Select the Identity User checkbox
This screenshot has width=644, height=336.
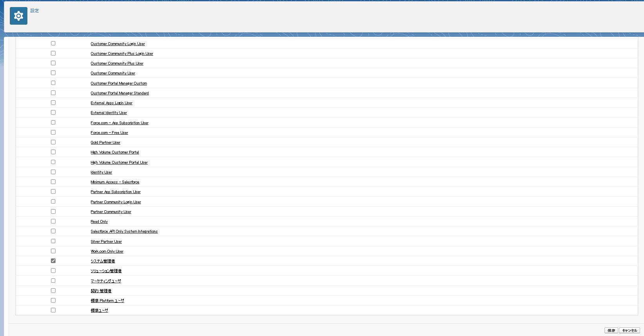(53, 172)
